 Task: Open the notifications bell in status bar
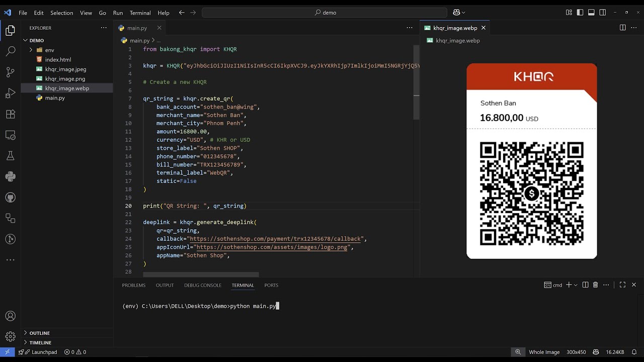coord(634,352)
